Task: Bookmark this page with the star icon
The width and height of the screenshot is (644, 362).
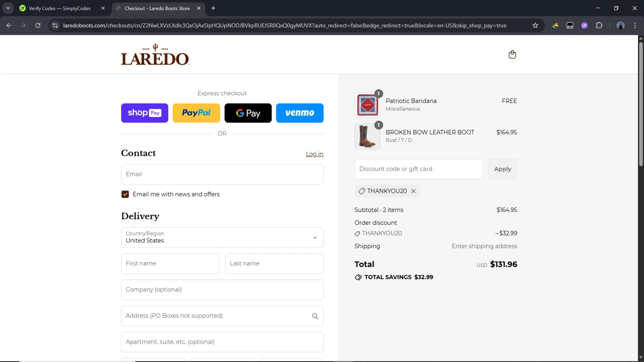Action: [x=535, y=25]
